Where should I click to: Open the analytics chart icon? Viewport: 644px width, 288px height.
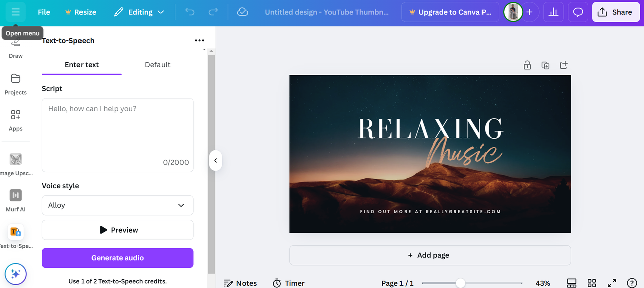(x=553, y=12)
